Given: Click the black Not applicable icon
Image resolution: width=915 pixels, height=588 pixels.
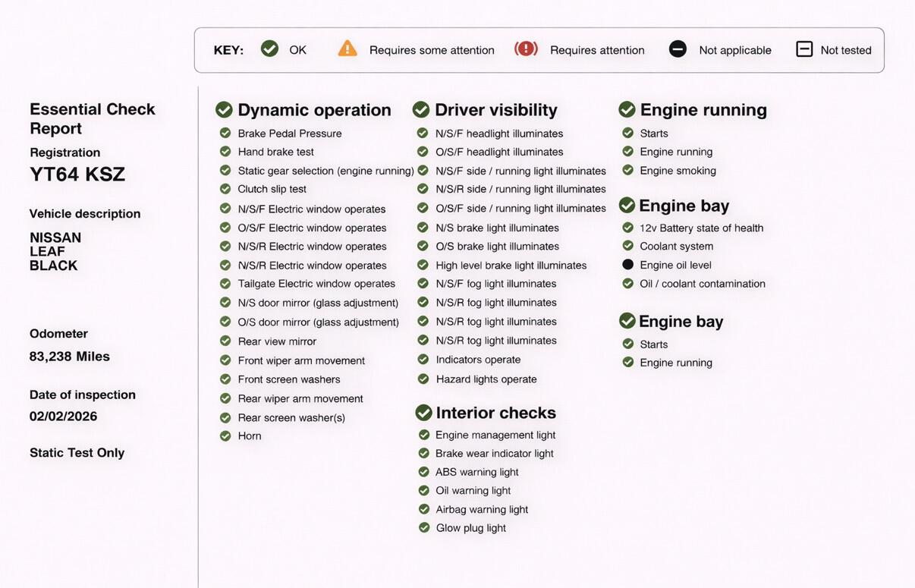Looking at the screenshot, I should [x=678, y=49].
